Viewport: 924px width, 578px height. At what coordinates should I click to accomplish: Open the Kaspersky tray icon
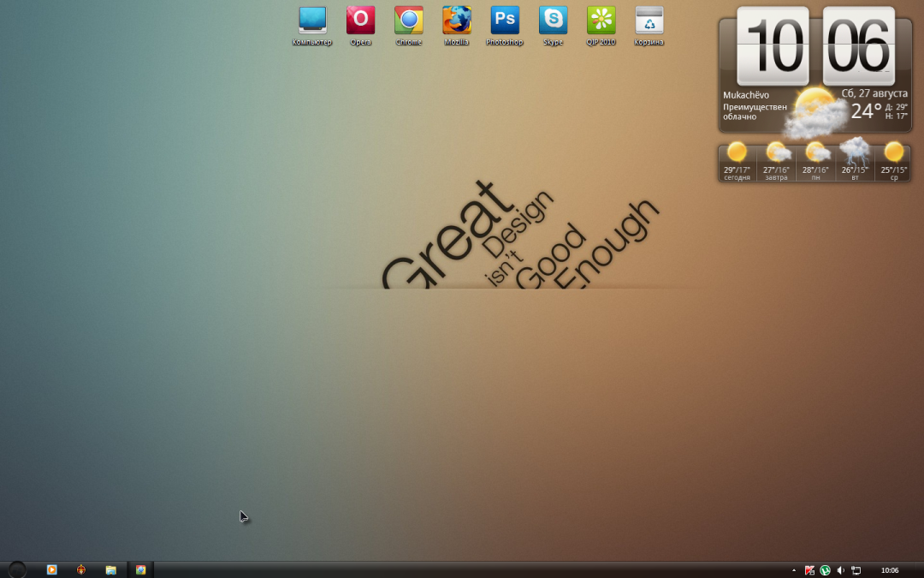809,570
